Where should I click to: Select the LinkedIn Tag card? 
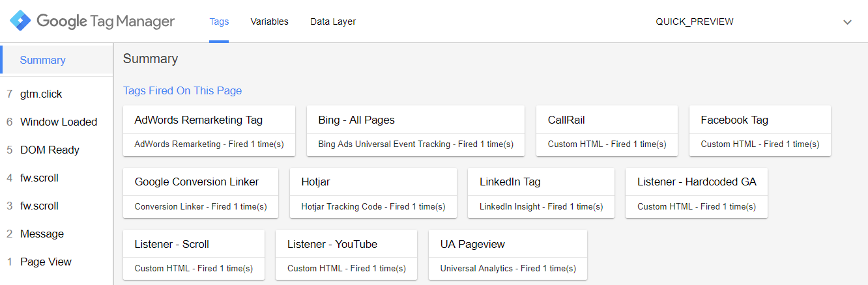point(541,193)
